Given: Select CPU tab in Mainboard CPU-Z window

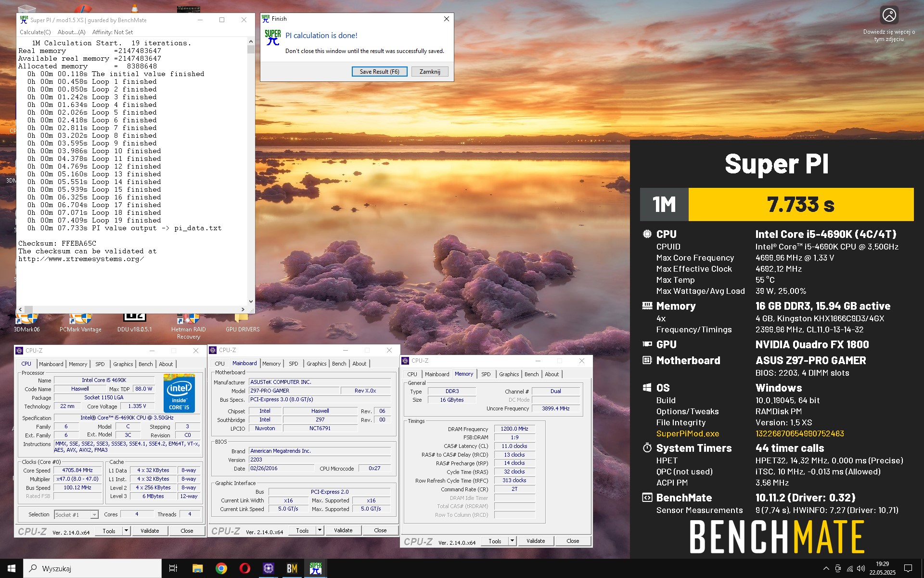Looking at the screenshot, I should pyautogui.click(x=219, y=364).
